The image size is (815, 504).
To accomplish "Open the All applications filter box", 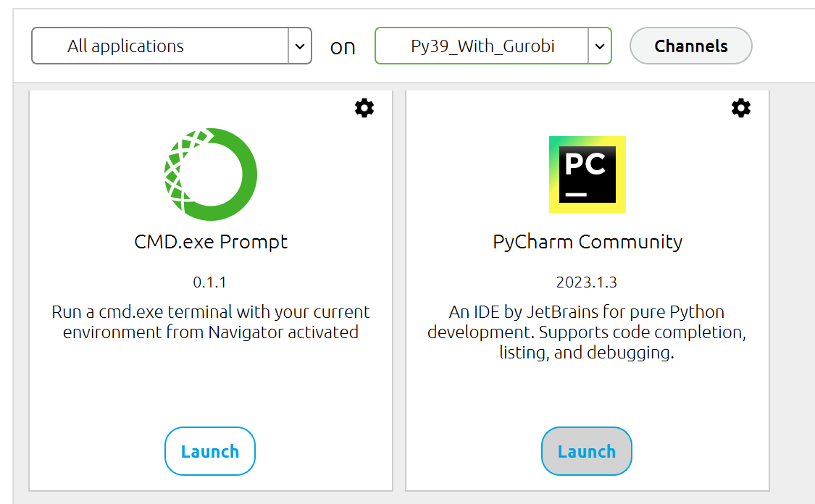I will (160, 46).
